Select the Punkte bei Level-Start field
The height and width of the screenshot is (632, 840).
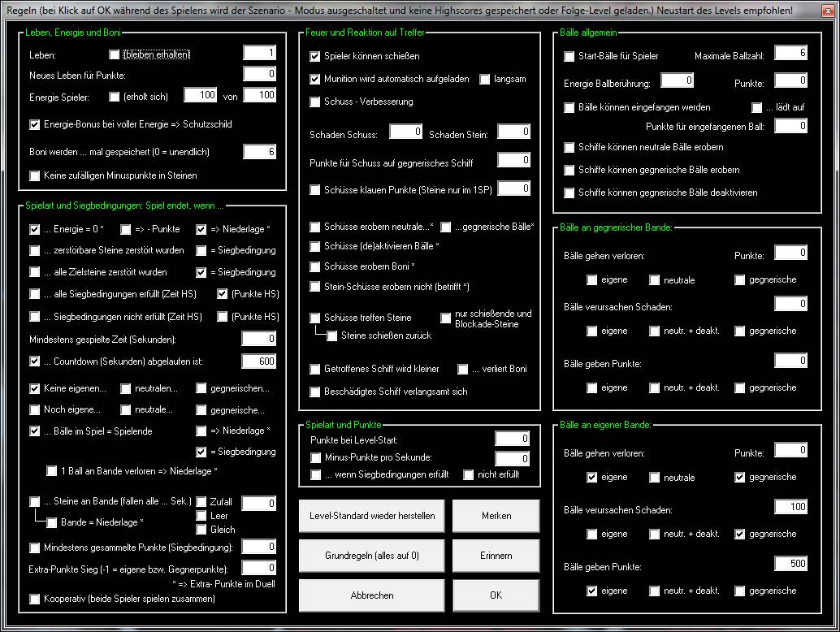[513, 439]
